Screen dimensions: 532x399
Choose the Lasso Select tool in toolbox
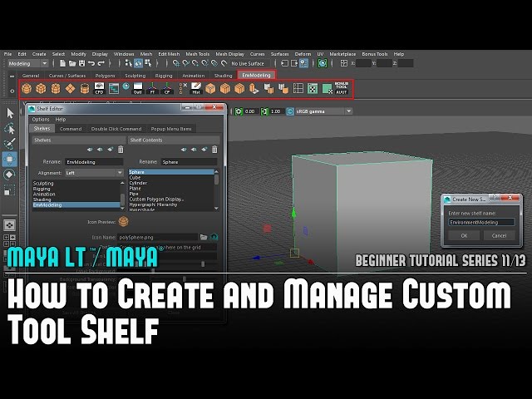click(x=10, y=129)
